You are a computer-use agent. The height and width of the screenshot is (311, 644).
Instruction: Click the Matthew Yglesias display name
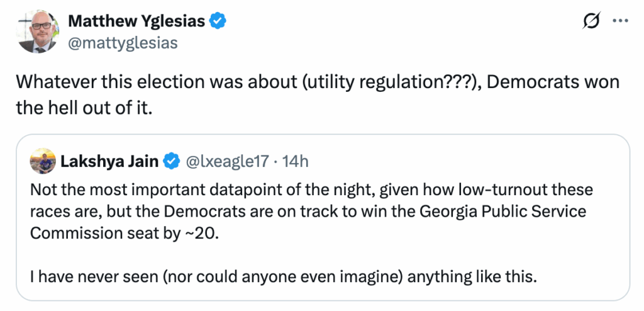[x=136, y=21]
